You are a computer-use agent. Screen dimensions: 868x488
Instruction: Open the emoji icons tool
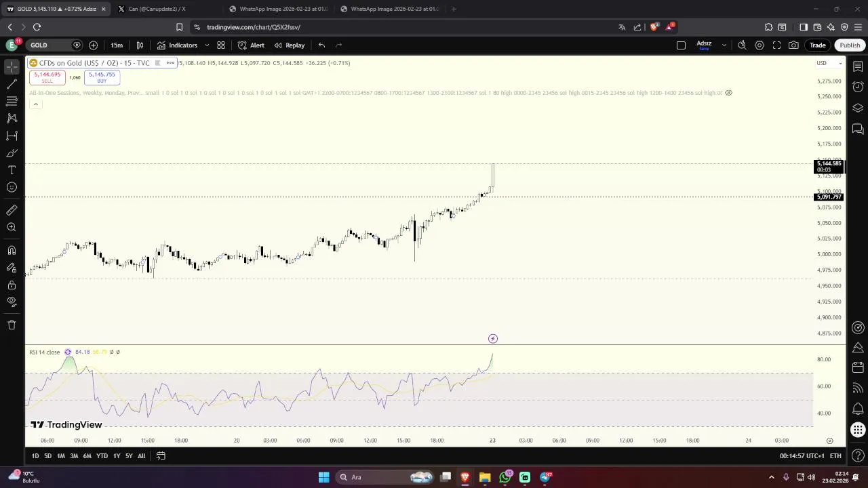tap(12, 187)
